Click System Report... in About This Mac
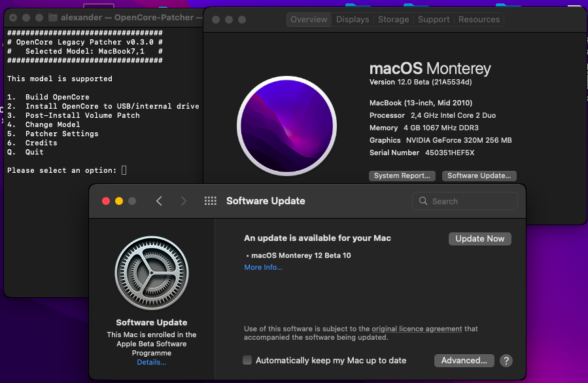Image resolution: width=588 pixels, height=383 pixels. tap(402, 175)
